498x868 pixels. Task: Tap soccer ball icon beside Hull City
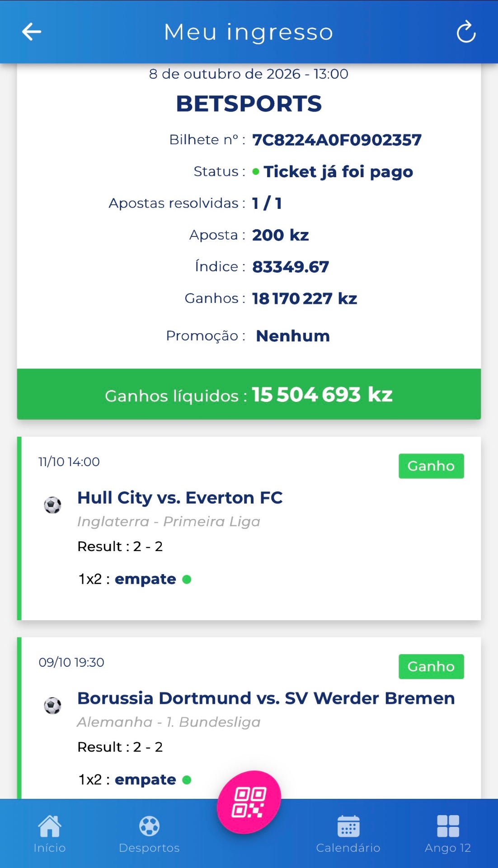(x=52, y=505)
